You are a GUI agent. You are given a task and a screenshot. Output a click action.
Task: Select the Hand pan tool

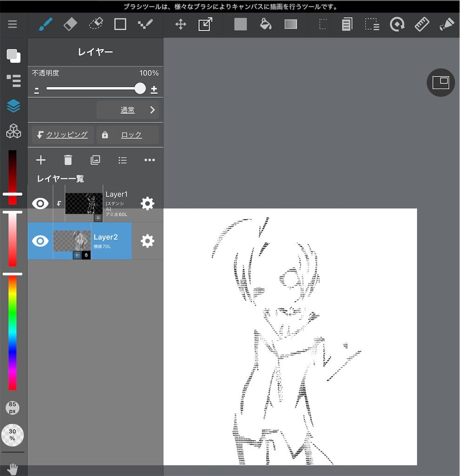point(13,469)
